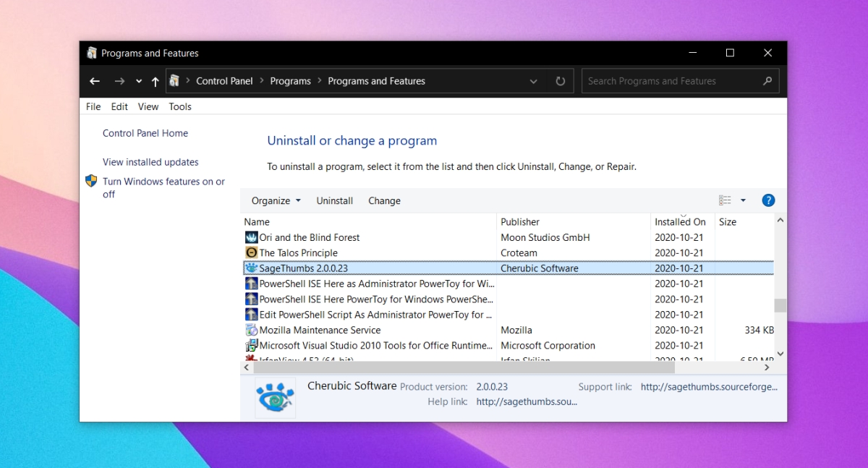Click Control Panel breadcrumb in address bar
The height and width of the screenshot is (468, 868).
pos(224,81)
